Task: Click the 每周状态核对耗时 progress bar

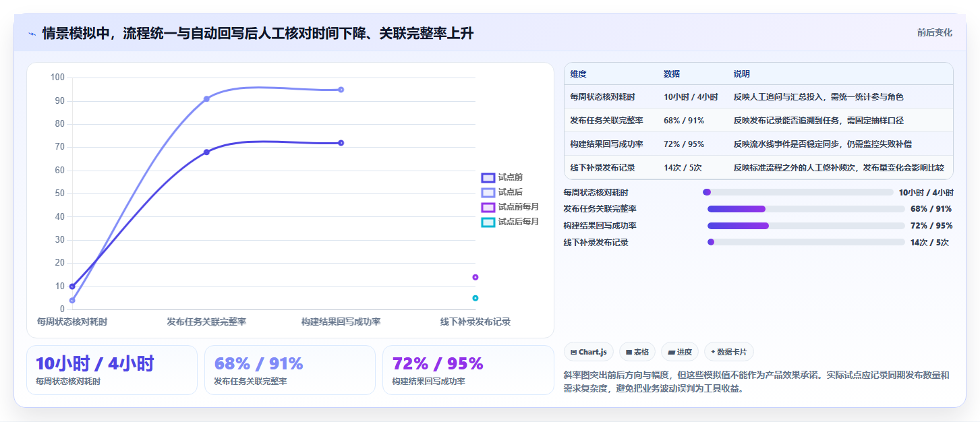Action: [x=798, y=192]
